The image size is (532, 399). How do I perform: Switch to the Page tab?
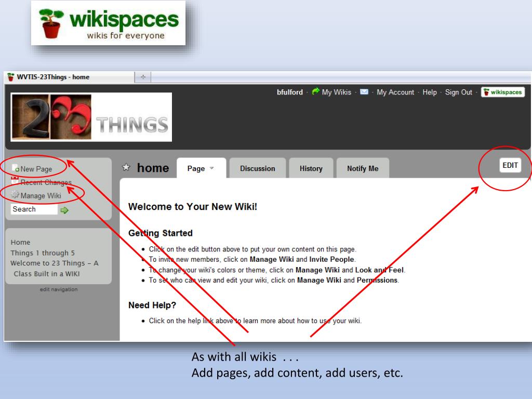pos(201,168)
